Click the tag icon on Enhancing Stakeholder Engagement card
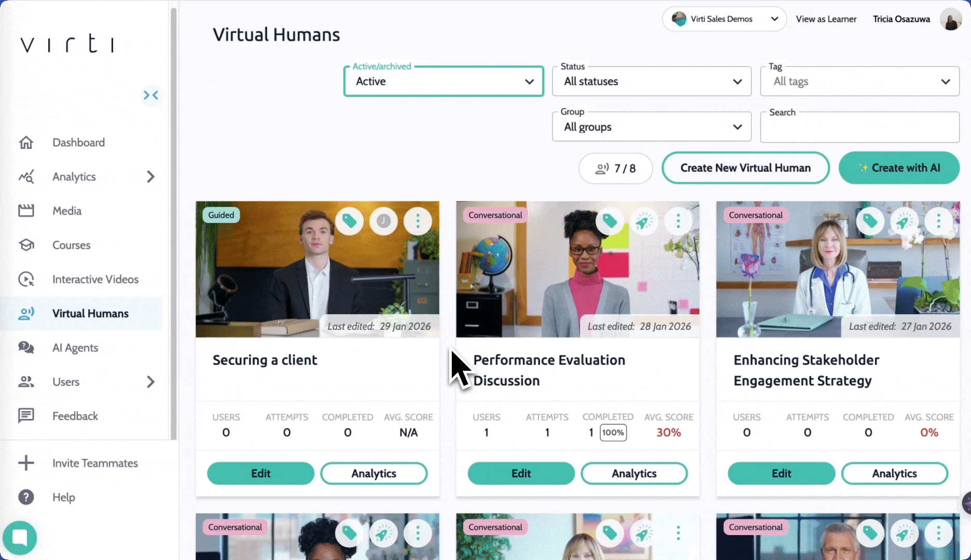The image size is (971, 560). [870, 221]
